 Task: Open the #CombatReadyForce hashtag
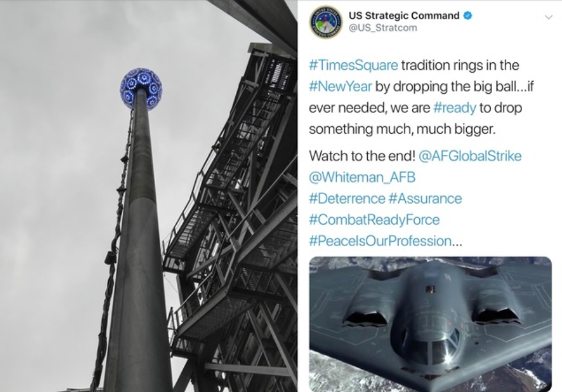pos(374,220)
